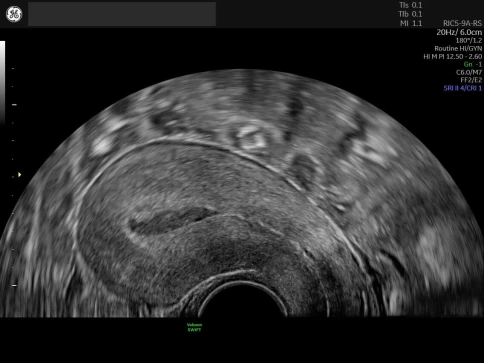
Task: Select the 'MI 1.1' mechanical index
Action: (x=411, y=23)
